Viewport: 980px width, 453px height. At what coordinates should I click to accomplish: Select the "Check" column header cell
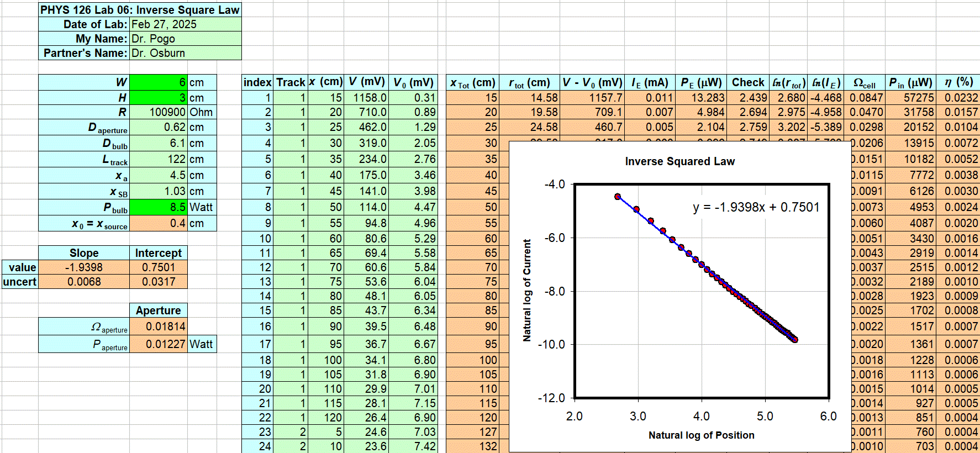point(748,82)
